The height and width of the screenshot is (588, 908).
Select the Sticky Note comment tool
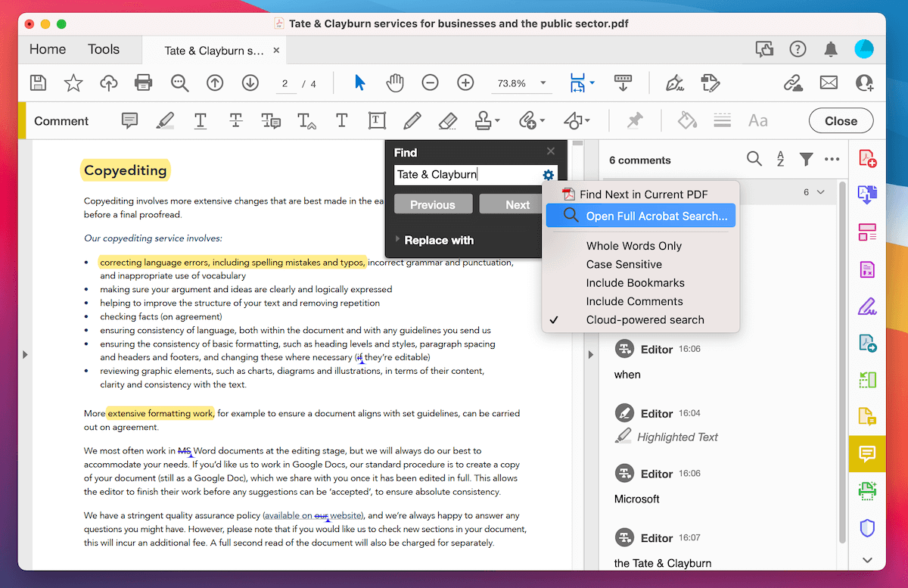129,120
